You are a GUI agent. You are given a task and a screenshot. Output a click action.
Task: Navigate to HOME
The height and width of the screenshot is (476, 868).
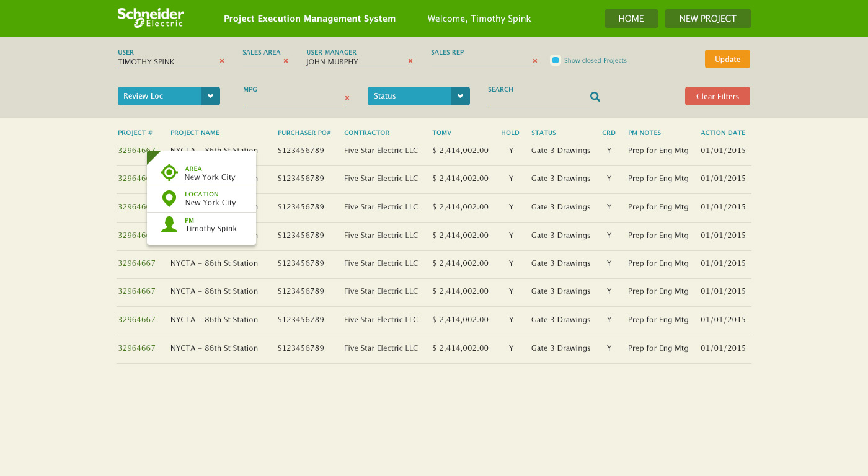click(x=631, y=18)
